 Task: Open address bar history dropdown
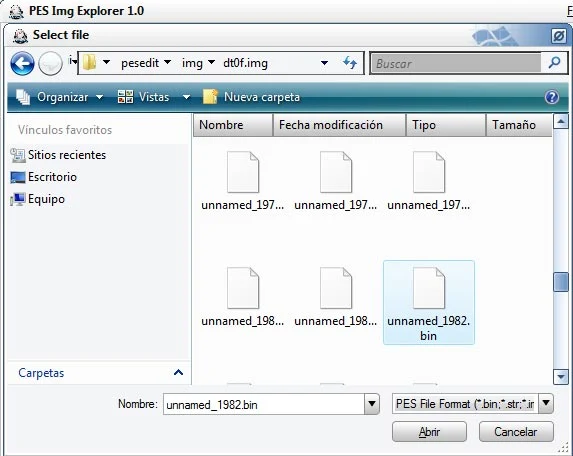point(324,63)
